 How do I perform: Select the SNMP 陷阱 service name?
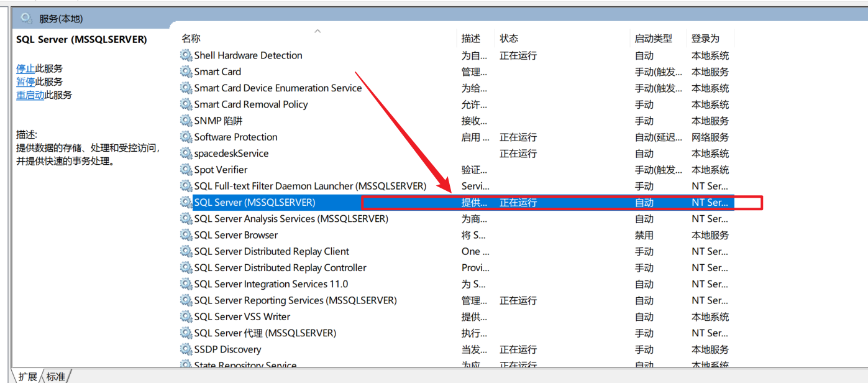pyautogui.click(x=218, y=121)
